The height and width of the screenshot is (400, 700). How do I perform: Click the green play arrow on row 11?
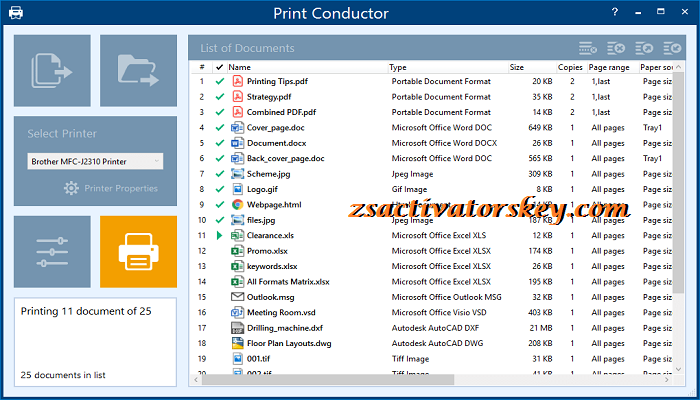click(219, 235)
